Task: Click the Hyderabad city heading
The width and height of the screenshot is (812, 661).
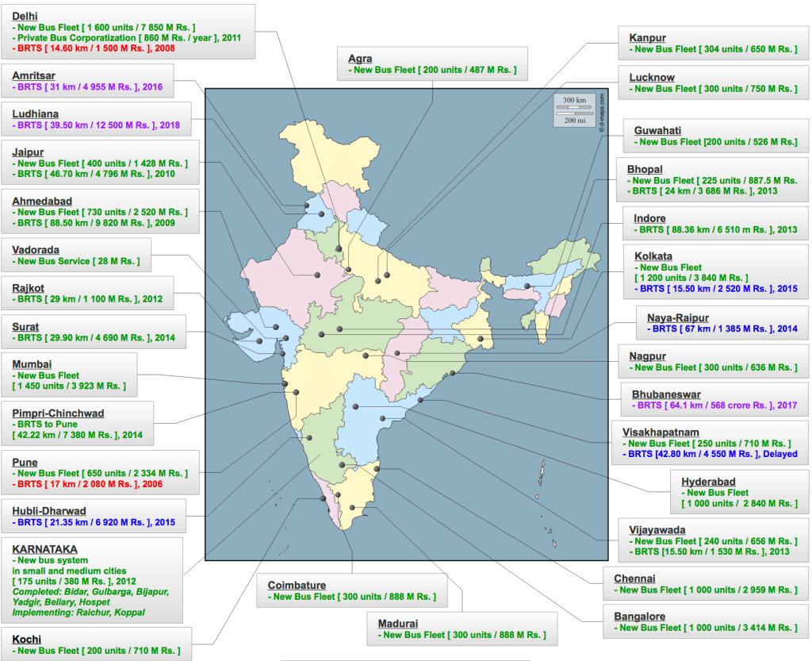Action: pos(708,482)
